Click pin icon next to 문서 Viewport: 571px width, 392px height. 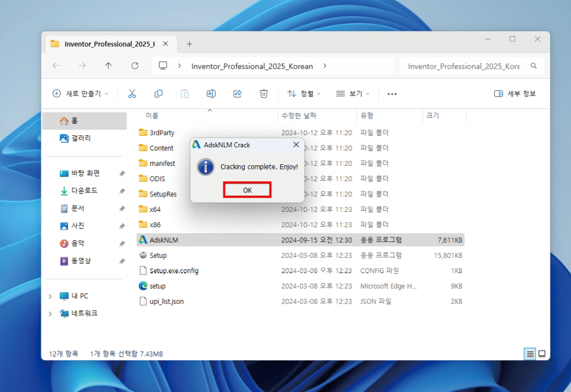click(x=122, y=209)
